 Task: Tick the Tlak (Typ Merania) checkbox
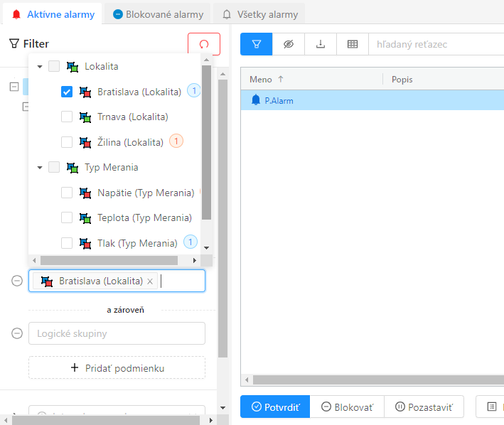(x=67, y=243)
